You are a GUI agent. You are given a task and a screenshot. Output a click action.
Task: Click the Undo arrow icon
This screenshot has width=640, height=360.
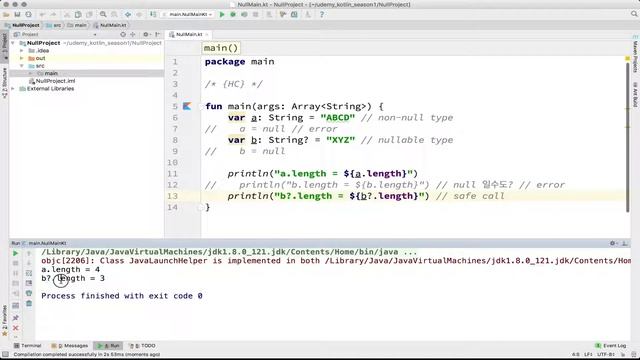click(42, 14)
